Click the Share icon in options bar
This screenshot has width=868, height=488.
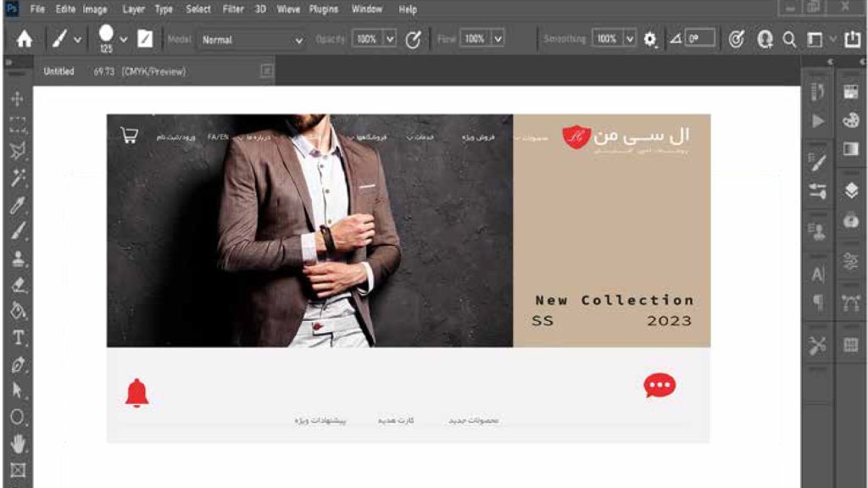pos(852,39)
